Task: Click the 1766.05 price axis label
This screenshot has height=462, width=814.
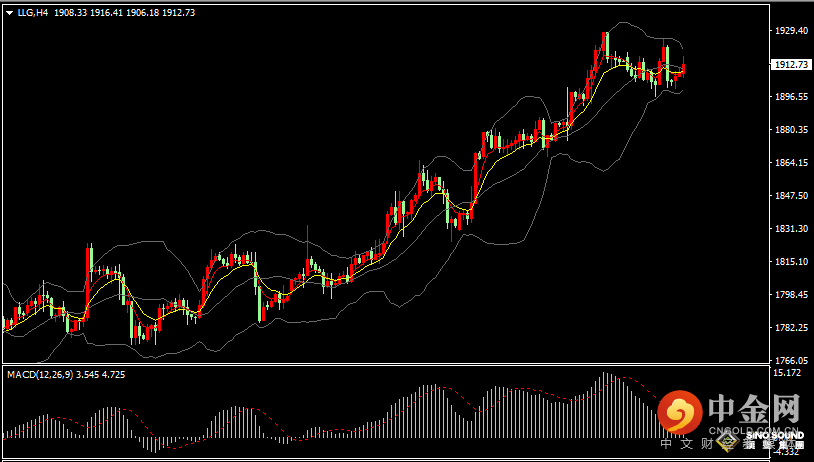Action: click(x=790, y=360)
